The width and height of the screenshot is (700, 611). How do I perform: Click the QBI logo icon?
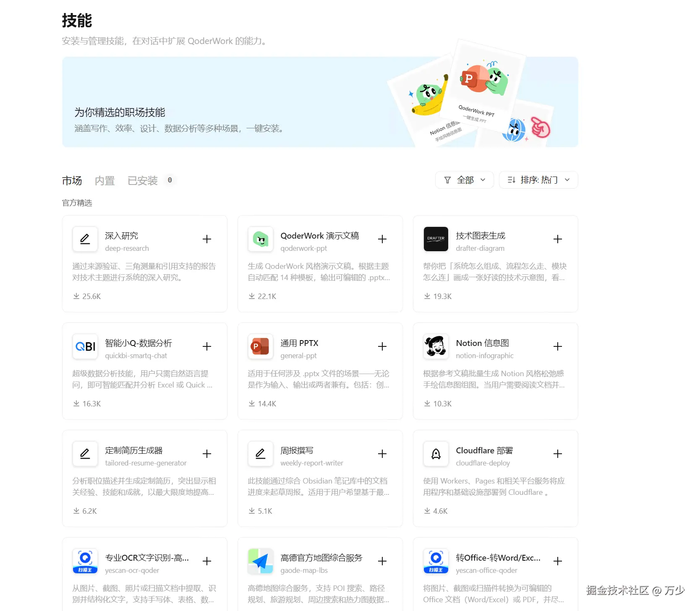click(85, 346)
